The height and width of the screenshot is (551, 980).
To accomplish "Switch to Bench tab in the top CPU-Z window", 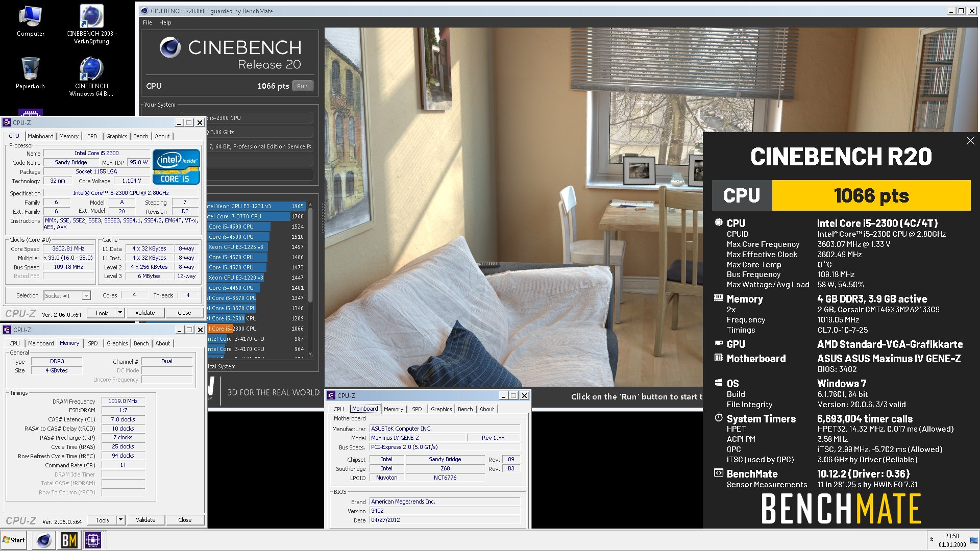I will (x=141, y=136).
